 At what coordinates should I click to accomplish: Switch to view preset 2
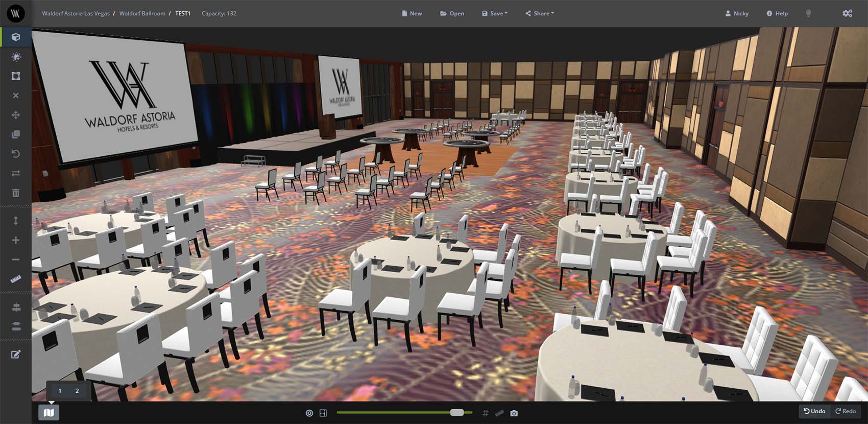pyautogui.click(x=77, y=391)
